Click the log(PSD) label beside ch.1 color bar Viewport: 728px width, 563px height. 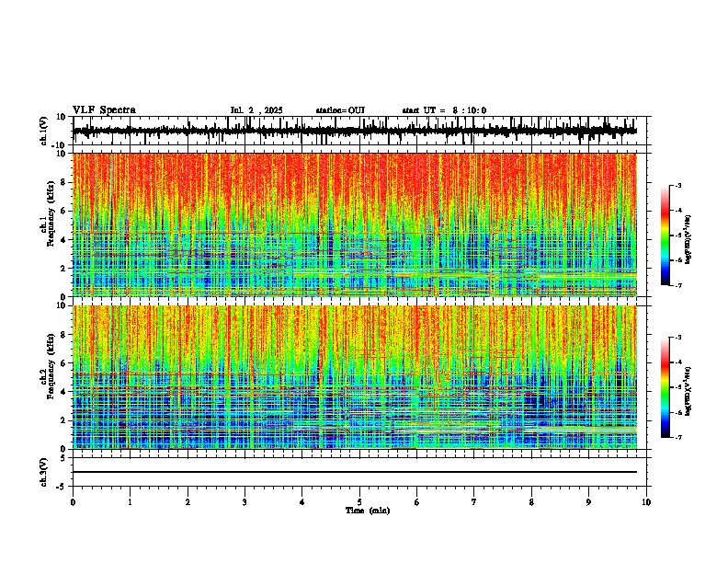pos(688,240)
